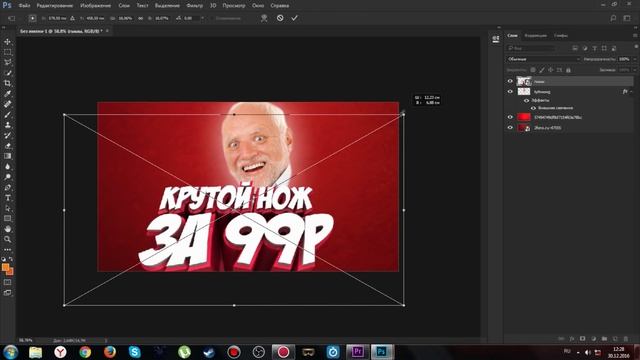The width and height of the screenshot is (640, 360).
Task: Select the Clone Stamp tool
Action: (7, 125)
